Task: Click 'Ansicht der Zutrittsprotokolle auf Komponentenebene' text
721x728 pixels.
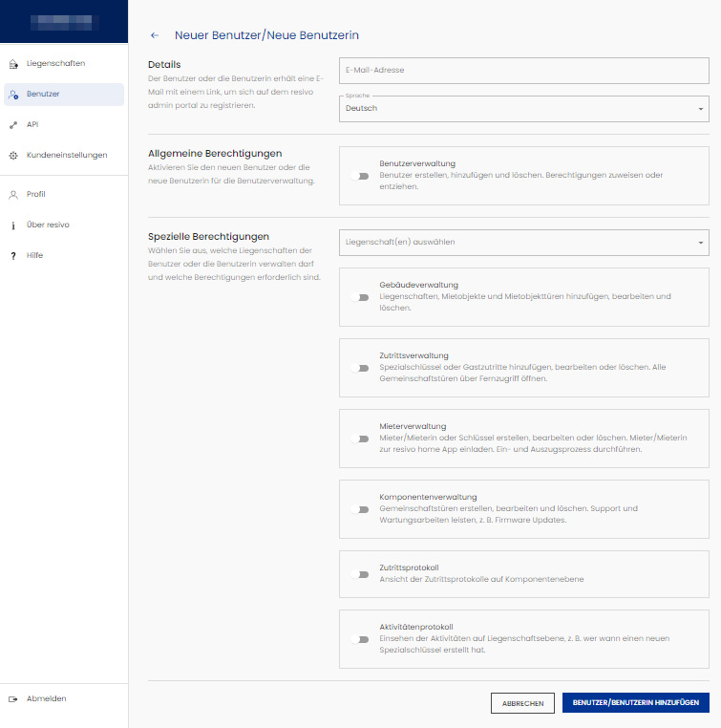Action: click(481, 579)
